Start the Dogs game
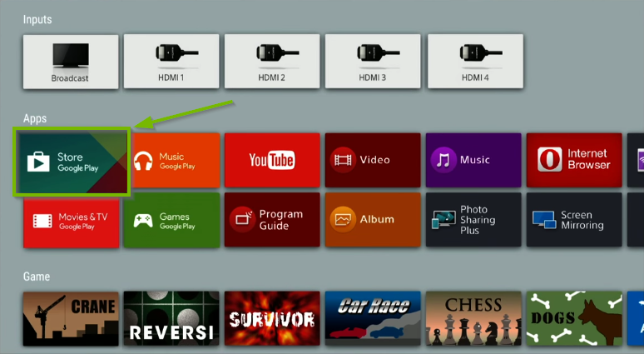The width and height of the screenshot is (644, 354). point(574,319)
